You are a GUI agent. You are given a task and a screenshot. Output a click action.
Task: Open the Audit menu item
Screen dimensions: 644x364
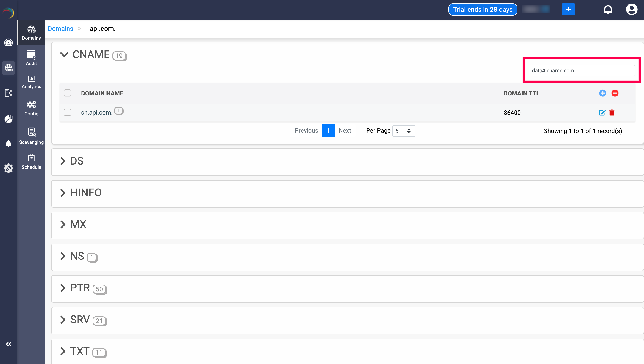click(x=31, y=58)
